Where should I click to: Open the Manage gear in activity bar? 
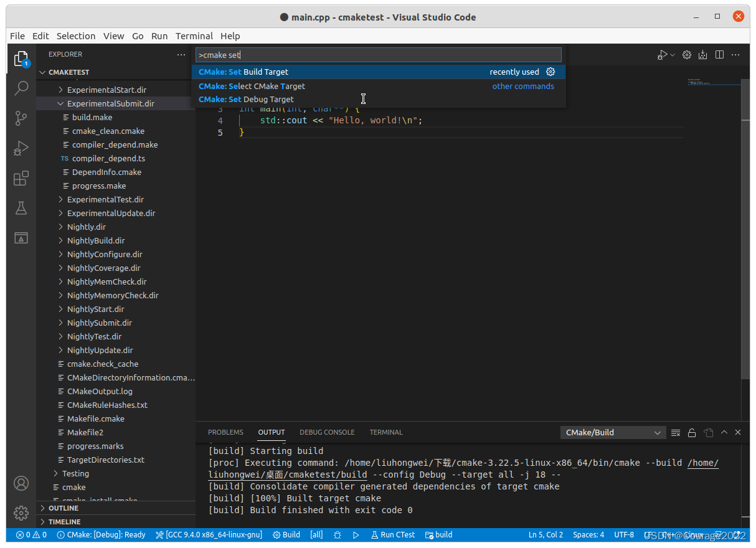(x=21, y=513)
